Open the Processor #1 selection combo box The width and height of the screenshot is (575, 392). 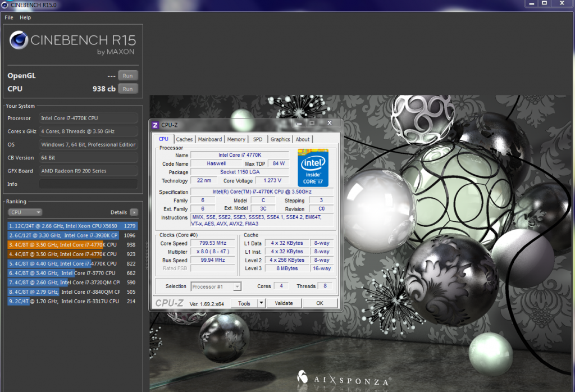pyautogui.click(x=216, y=286)
